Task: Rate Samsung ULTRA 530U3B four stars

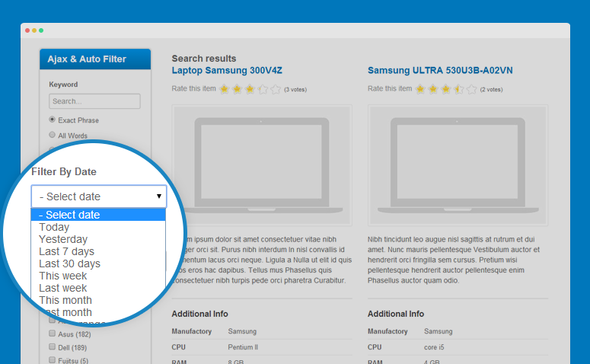Action: pos(459,89)
